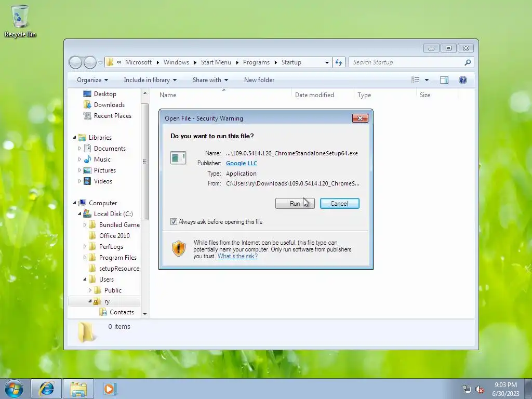The width and height of the screenshot is (532, 399).
Task: Open the Recycle Bin desktop icon
Action: [x=20, y=20]
